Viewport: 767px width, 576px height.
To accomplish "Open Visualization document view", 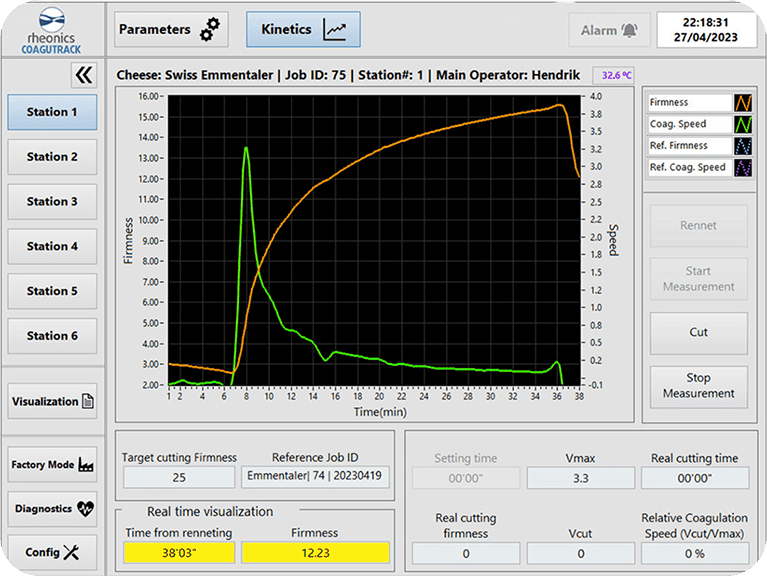I will tap(52, 401).
